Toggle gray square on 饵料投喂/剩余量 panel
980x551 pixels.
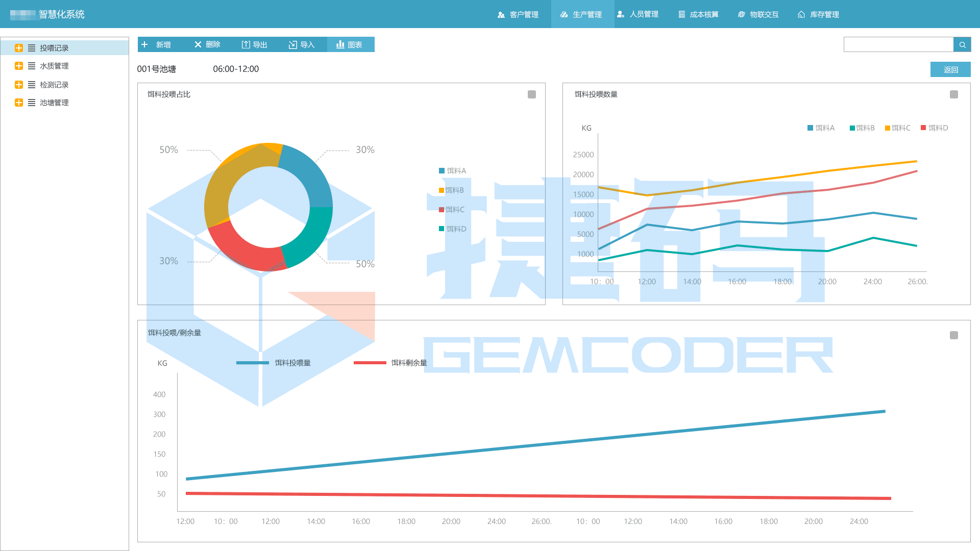pos(954,335)
